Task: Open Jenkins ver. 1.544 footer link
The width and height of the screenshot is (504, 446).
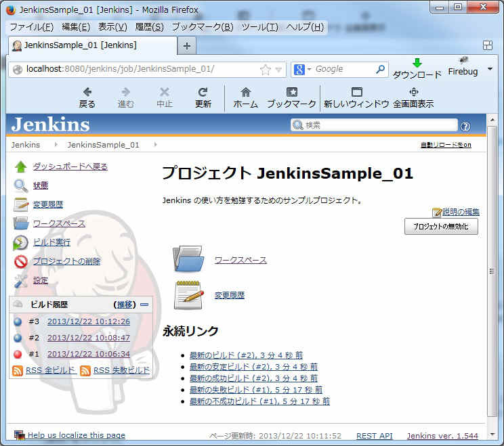Action: 442,436
